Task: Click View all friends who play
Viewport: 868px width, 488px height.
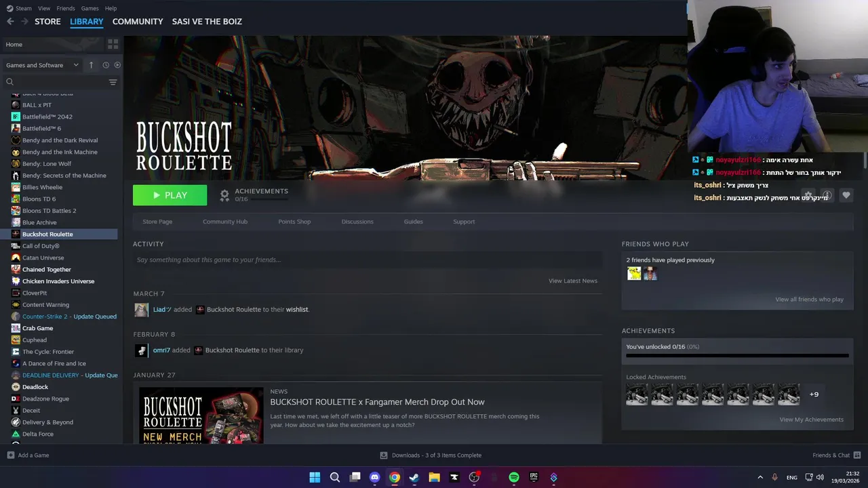Action: 810,300
